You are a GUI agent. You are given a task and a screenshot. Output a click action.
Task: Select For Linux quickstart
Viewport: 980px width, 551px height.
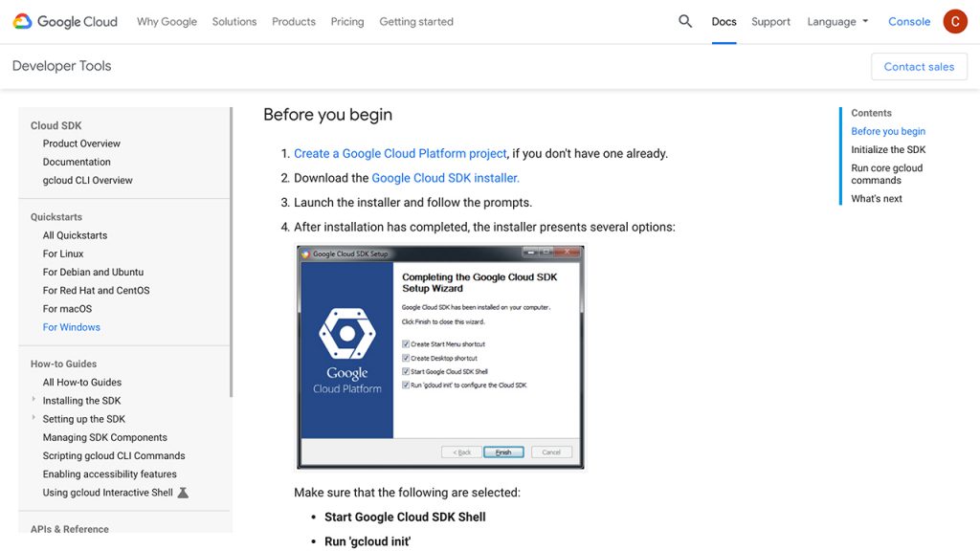[x=63, y=253]
